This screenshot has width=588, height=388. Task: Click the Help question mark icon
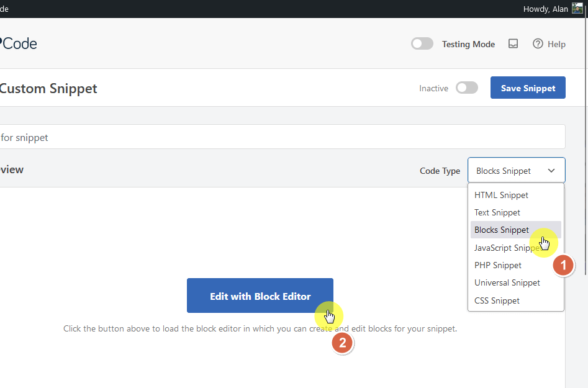tap(538, 44)
